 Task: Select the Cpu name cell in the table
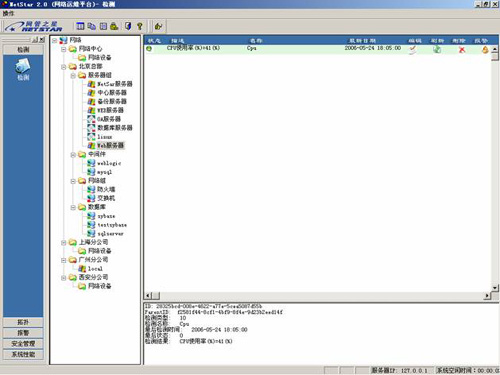[x=252, y=48]
